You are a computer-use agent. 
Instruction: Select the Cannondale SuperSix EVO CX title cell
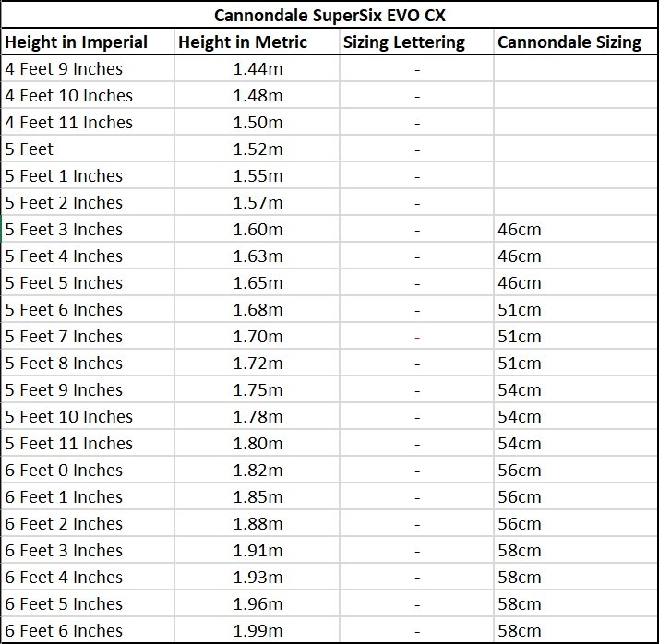(x=329, y=15)
